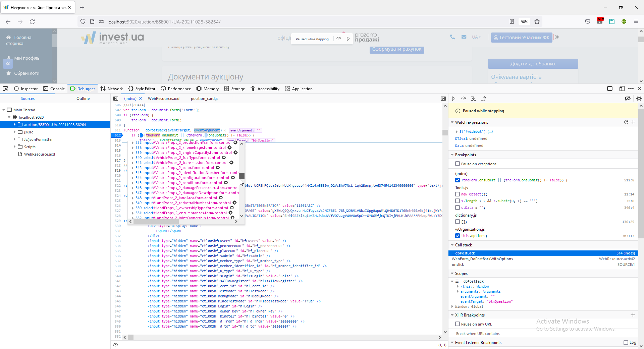Expand the js/src folder in sources tree

(14, 132)
